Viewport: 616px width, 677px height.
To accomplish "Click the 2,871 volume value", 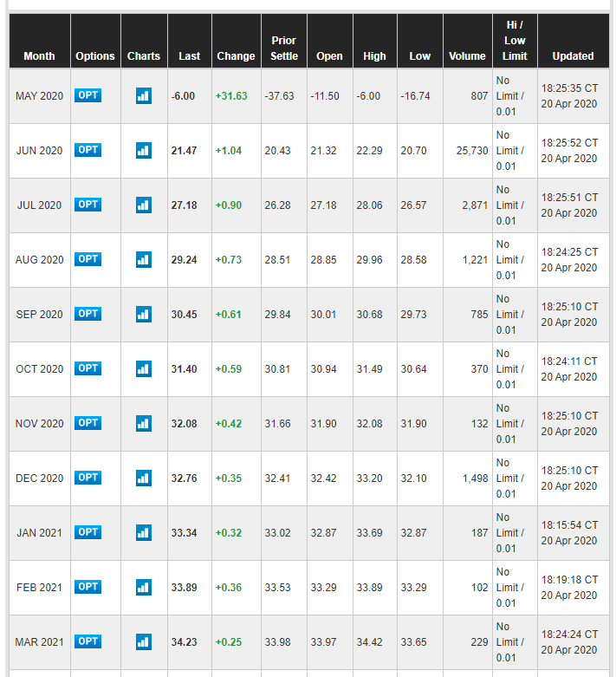I will (x=475, y=205).
